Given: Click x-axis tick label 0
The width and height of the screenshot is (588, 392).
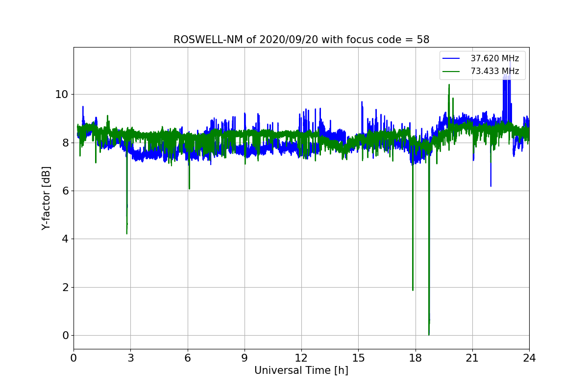Looking at the screenshot, I should coord(73,358).
